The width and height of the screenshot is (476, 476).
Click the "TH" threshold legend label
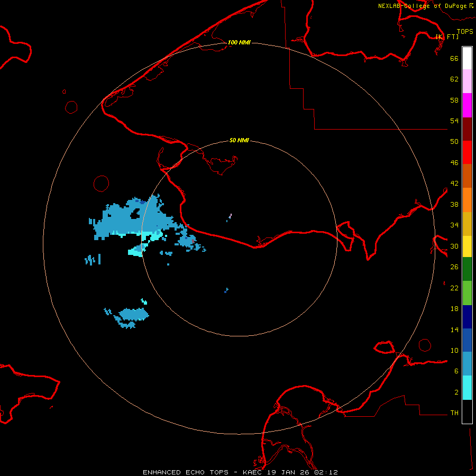point(454,413)
